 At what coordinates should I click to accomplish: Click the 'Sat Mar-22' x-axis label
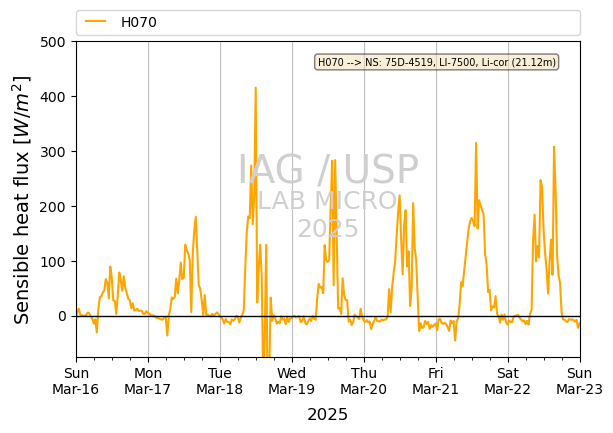pyautogui.click(x=507, y=381)
